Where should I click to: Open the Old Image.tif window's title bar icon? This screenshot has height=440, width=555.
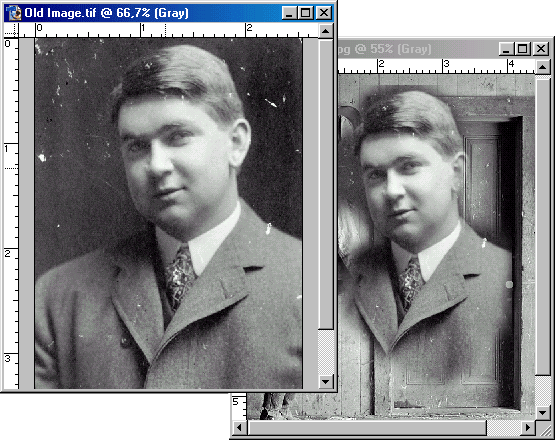click(14, 13)
